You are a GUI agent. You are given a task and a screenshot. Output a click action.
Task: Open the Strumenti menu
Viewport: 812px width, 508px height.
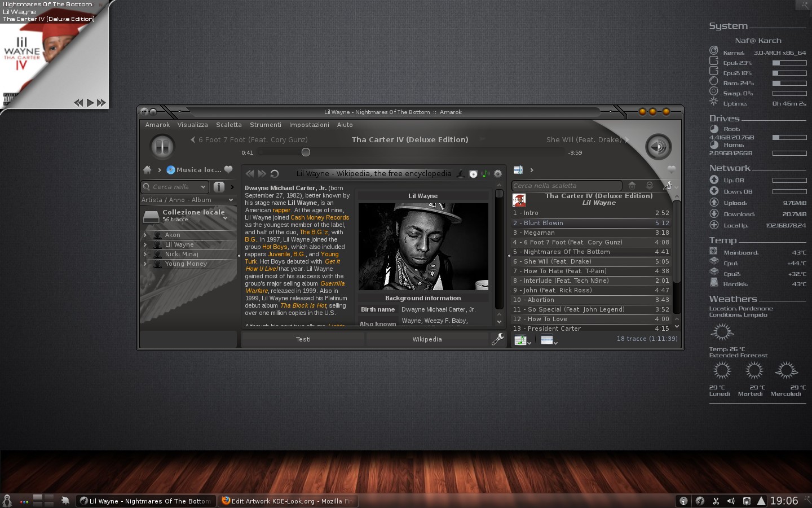pos(265,125)
